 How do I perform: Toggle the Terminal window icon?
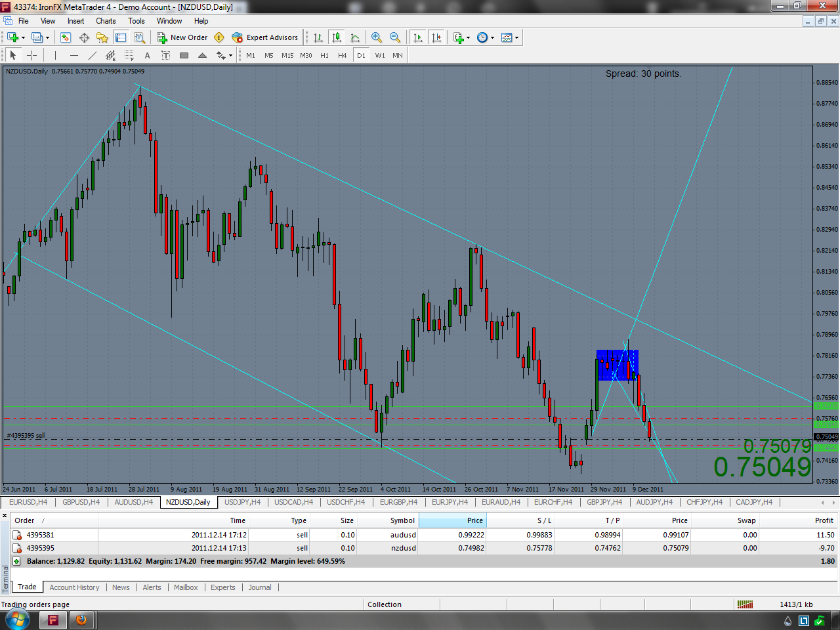(x=121, y=37)
